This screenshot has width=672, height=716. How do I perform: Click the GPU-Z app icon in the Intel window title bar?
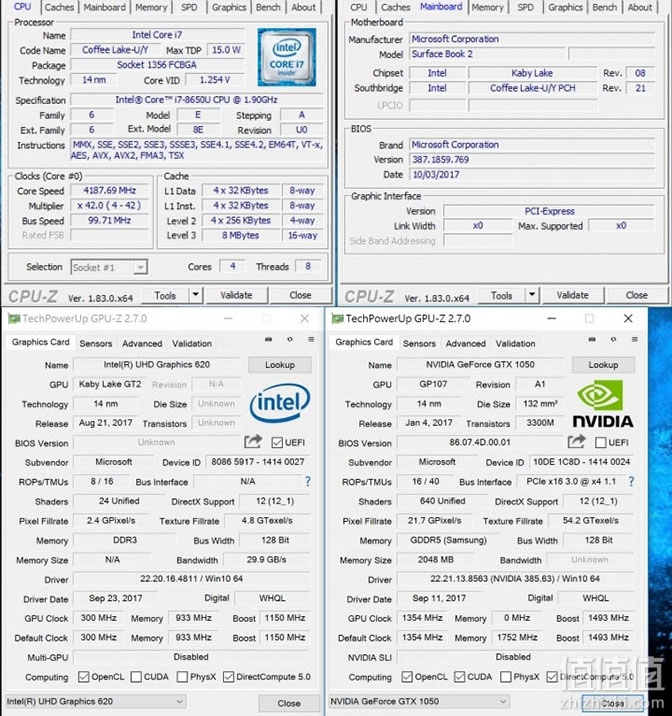14,318
